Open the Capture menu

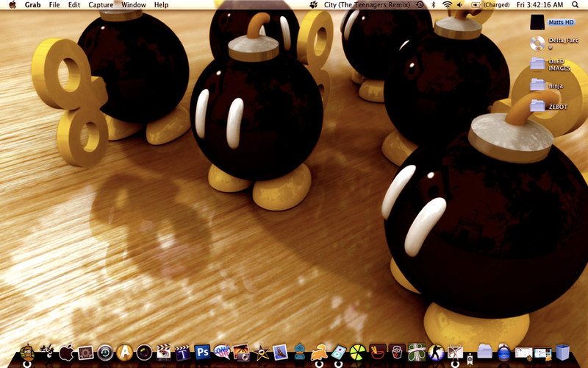tap(101, 5)
